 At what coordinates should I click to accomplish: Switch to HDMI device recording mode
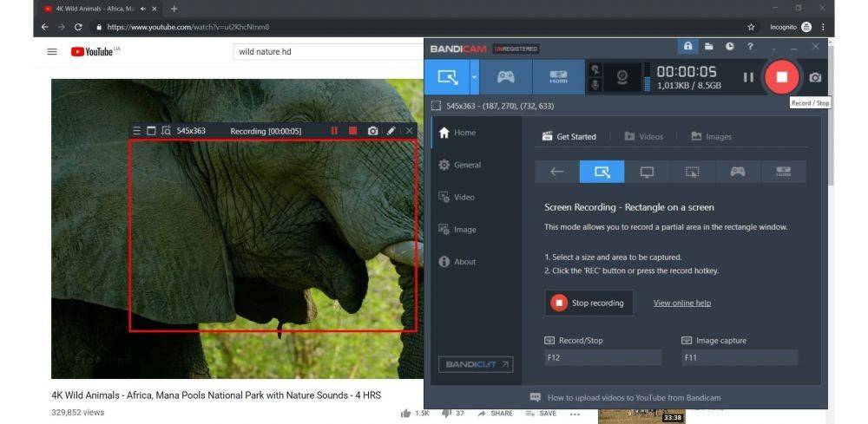558,77
